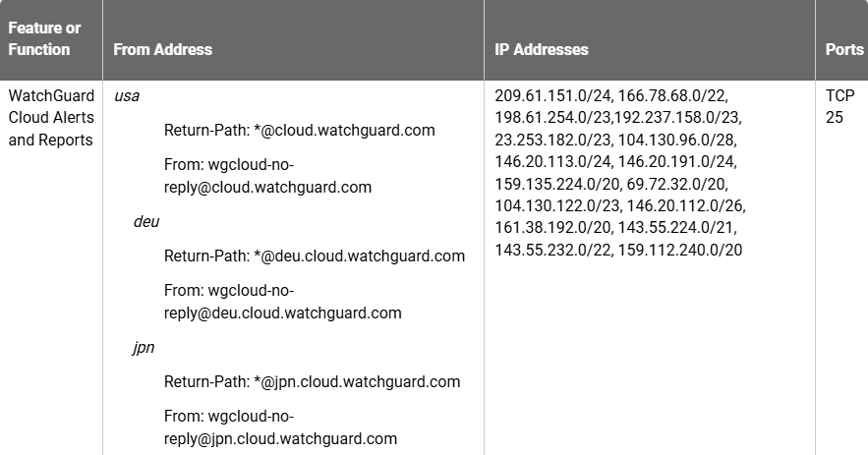Click the IP address 209.61.151.0/24
Image resolution: width=868 pixels, height=455 pixels.
551,96
